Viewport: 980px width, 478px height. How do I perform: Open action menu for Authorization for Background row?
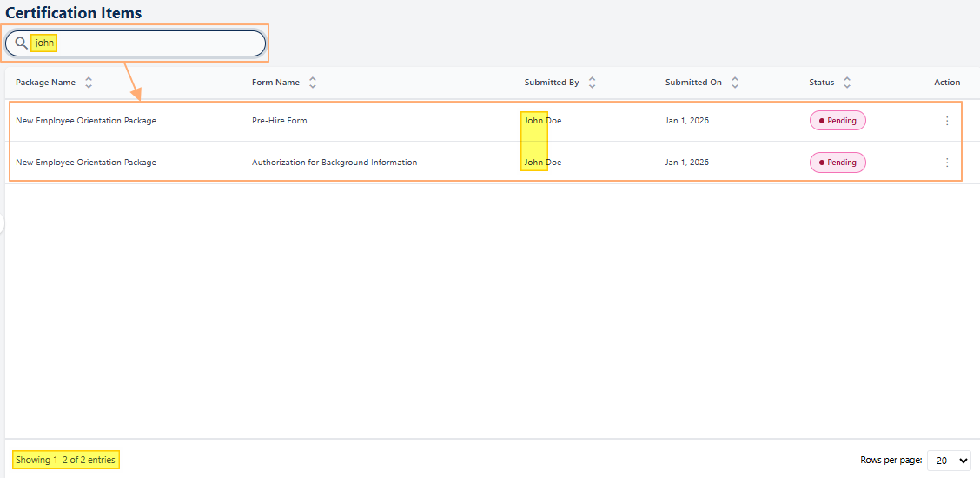947,163
